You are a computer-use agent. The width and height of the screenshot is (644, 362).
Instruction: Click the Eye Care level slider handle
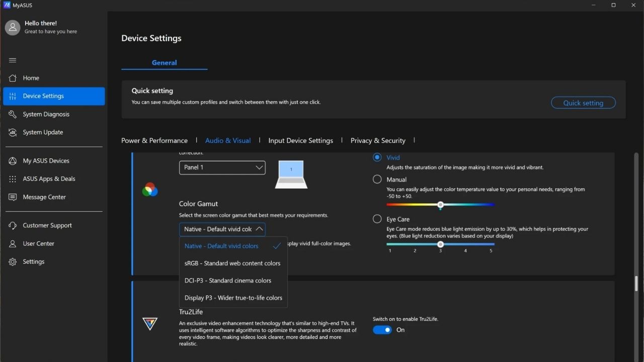point(440,244)
